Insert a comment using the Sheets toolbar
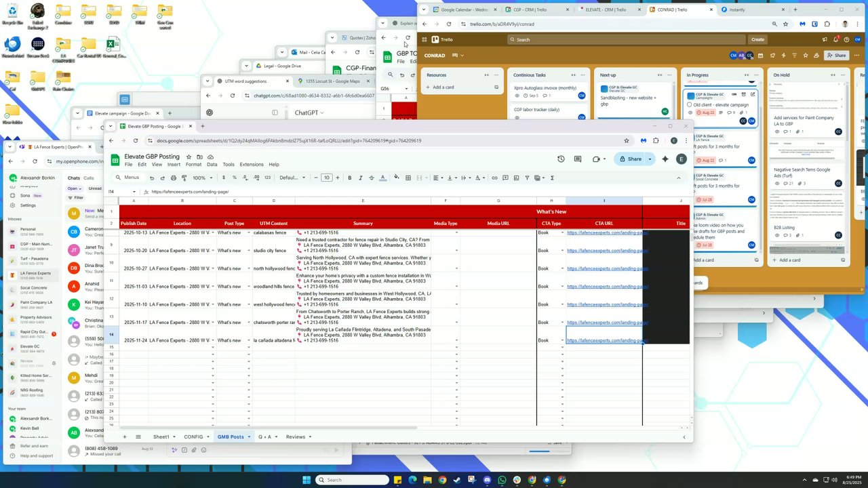Image resolution: width=868 pixels, height=488 pixels. coord(505,178)
